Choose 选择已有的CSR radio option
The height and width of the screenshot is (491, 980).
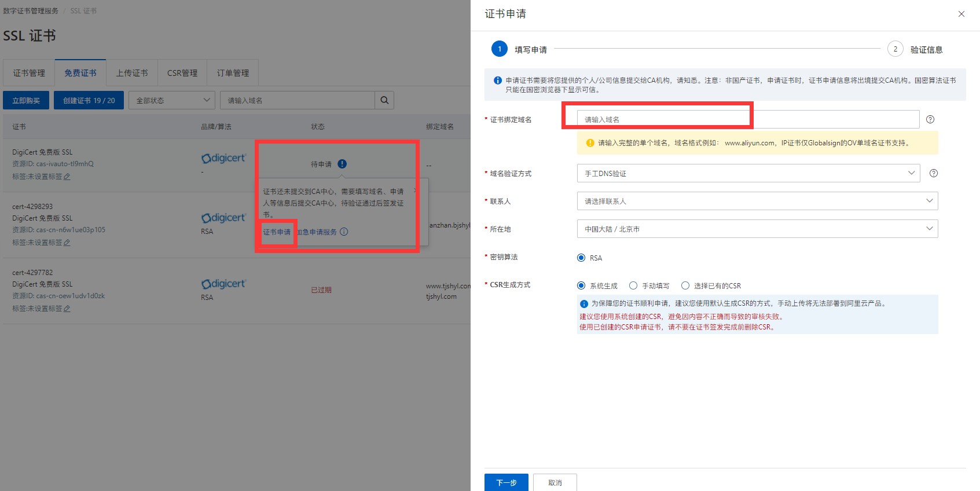pos(685,285)
